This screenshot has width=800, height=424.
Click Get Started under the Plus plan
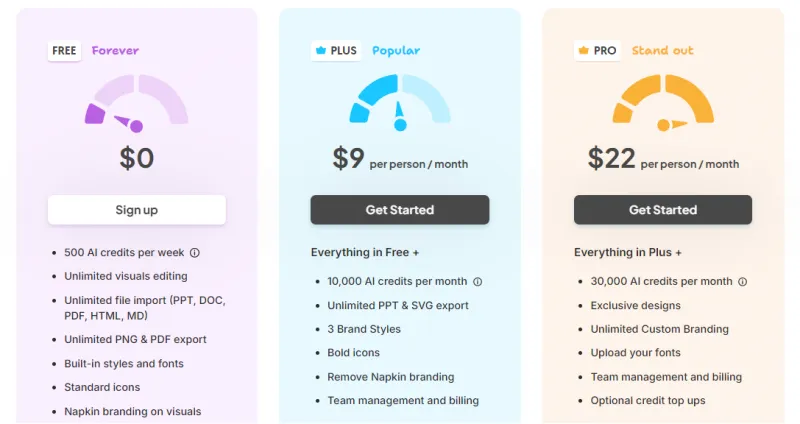[x=400, y=210]
